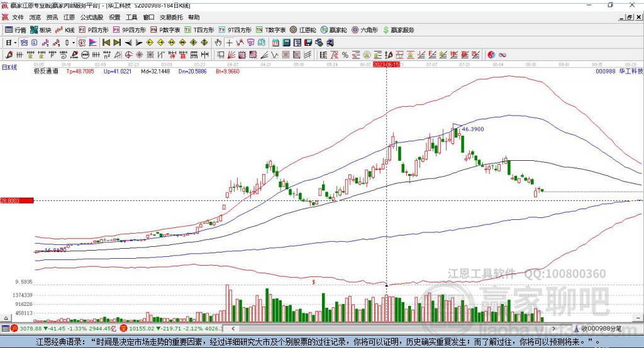Open the 设置 menu
The height and width of the screenshot is (348, 644).
click(x=114, y=17)
